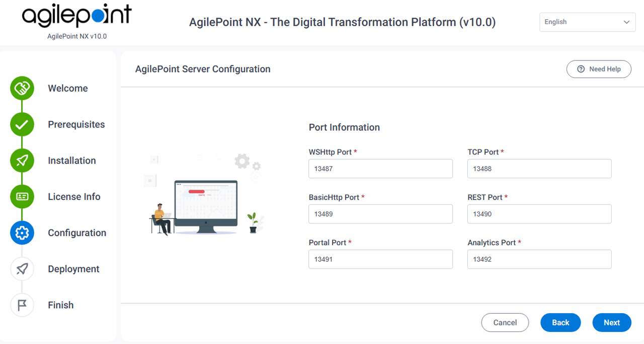Open the English language dropdown

click(x=587, y=22)
